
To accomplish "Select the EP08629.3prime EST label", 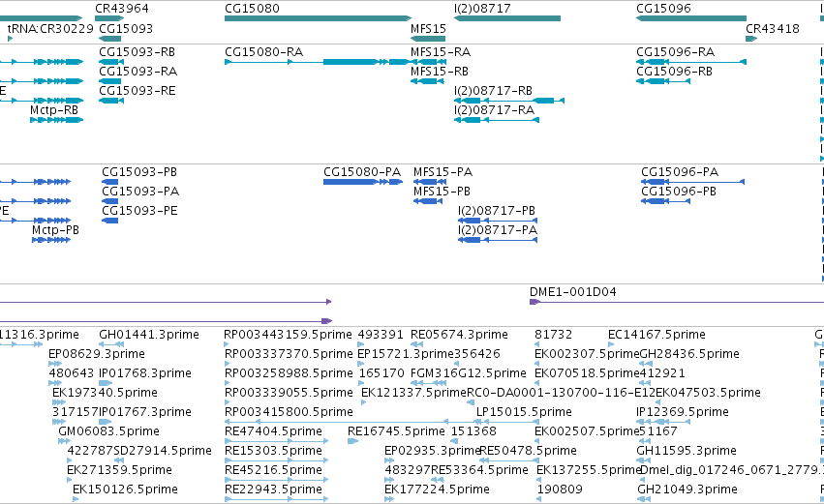I will tap(97, 354).
